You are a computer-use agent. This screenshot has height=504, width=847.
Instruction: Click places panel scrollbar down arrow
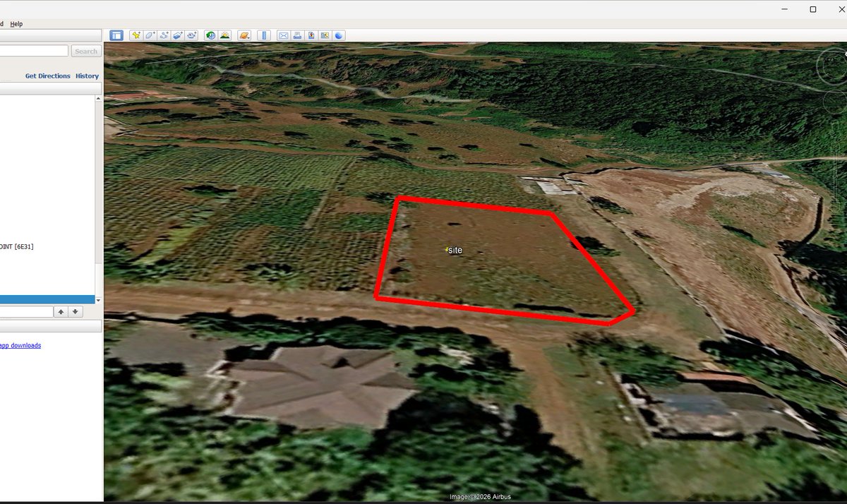[99, 300]
